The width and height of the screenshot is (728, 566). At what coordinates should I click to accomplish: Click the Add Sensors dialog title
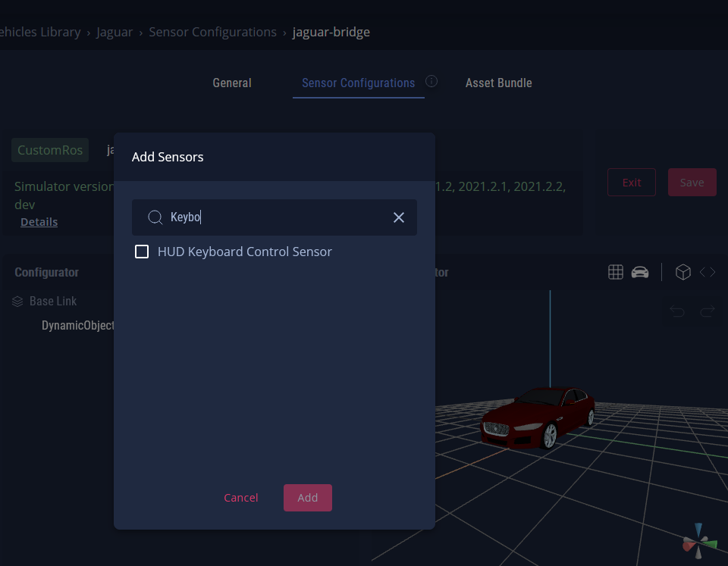pyautogui.click(x=168, y=157)
